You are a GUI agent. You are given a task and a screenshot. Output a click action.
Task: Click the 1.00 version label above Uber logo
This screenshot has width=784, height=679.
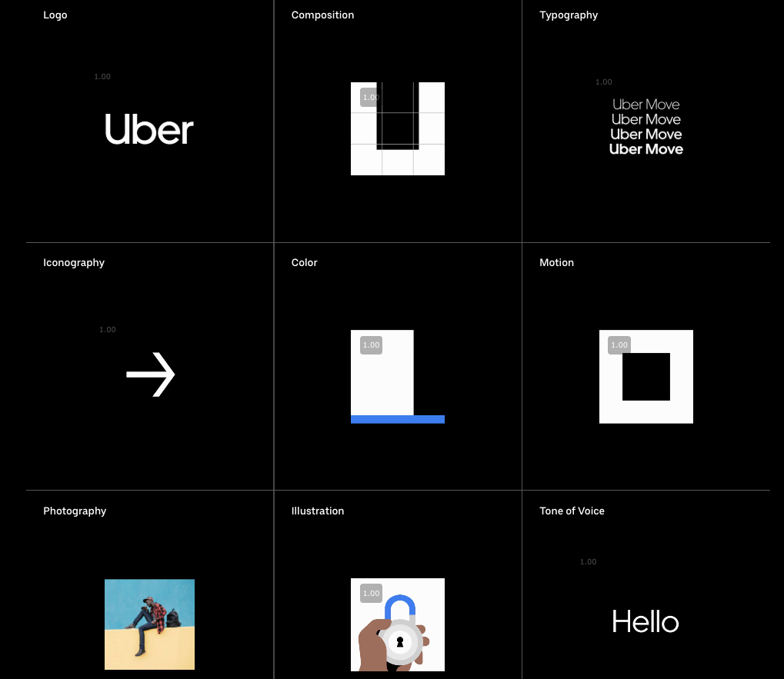tap(102, 76)
